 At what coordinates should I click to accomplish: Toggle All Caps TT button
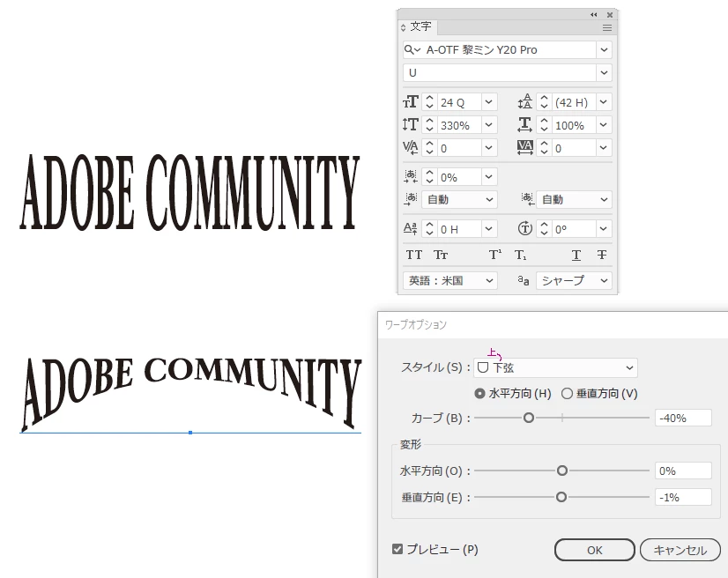(x=414, y=255)
